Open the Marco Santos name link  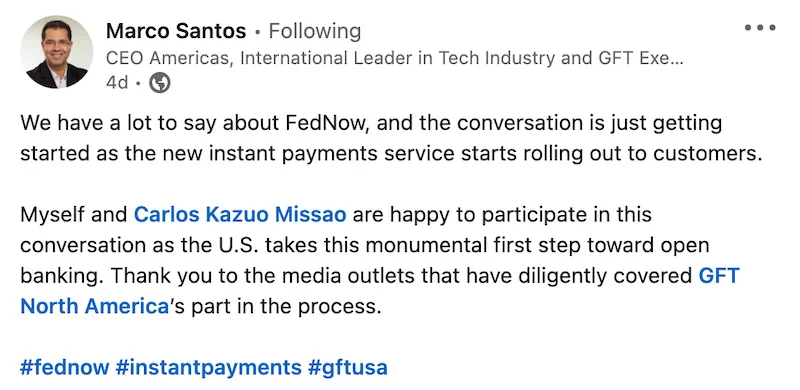(x=176, y=31)
